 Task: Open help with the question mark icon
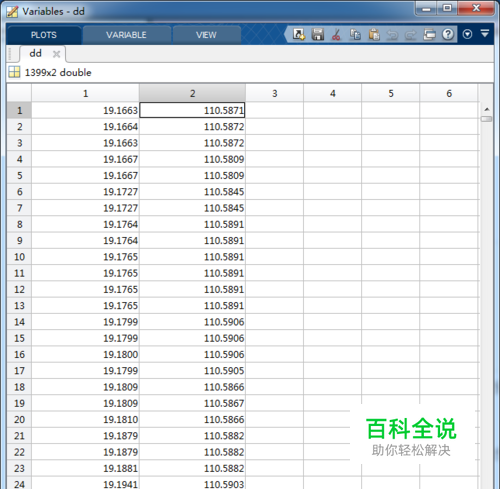(448, 34)
